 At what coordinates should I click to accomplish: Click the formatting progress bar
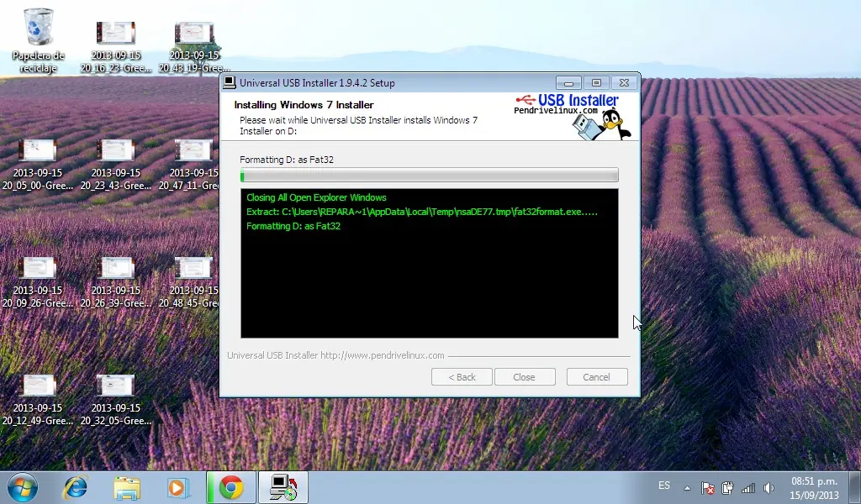pyautogui.click(x=430, y=175)
